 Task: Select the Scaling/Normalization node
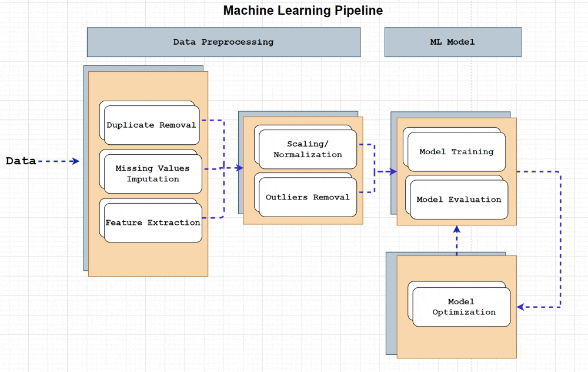(308, 150)
